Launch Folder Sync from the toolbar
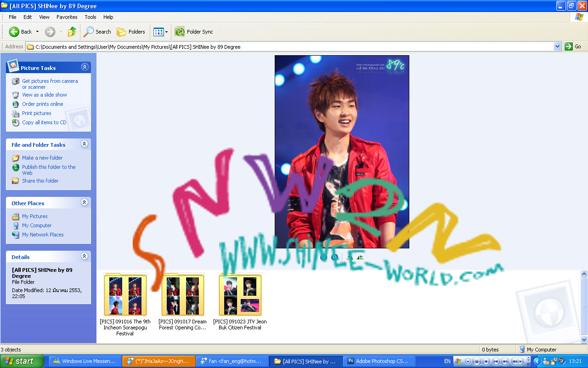Image resolution: width=588 pixels, height=368 pixels. click(x=194, y=32)
